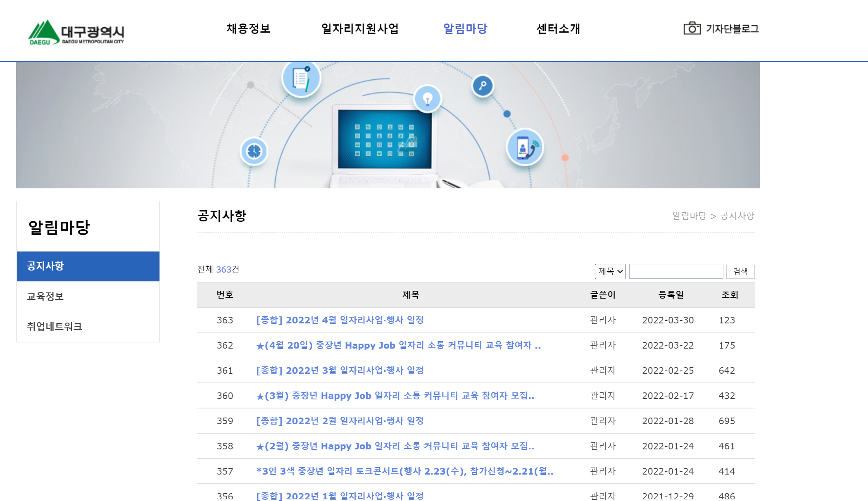Open notice 363 about April job schedule

[340, 320]
